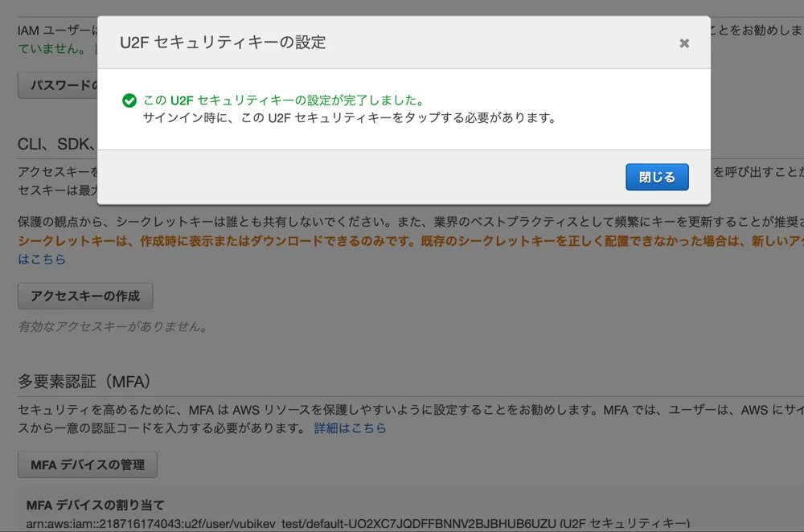Image resolution: width=804 pixels, height=532 pixels.
Task: Close the U2F dialog with the X icon
Action: (x=684, y=43)
